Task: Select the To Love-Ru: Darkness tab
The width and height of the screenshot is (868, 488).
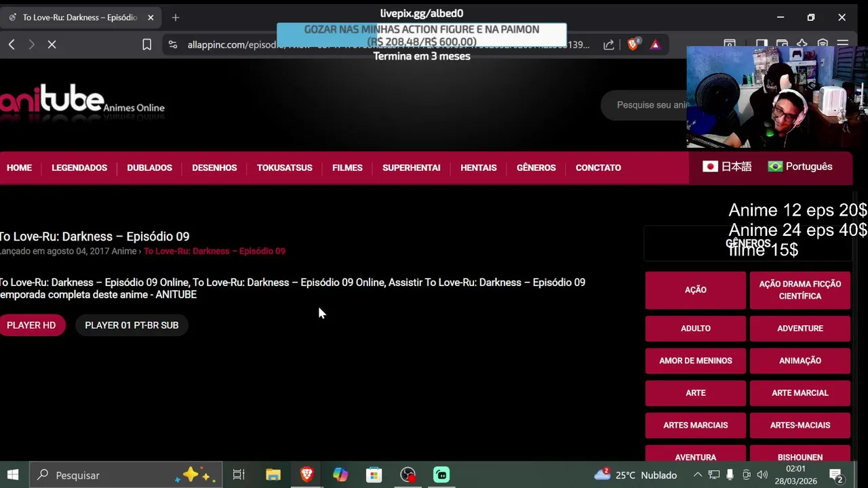Action: coord(80,18)
